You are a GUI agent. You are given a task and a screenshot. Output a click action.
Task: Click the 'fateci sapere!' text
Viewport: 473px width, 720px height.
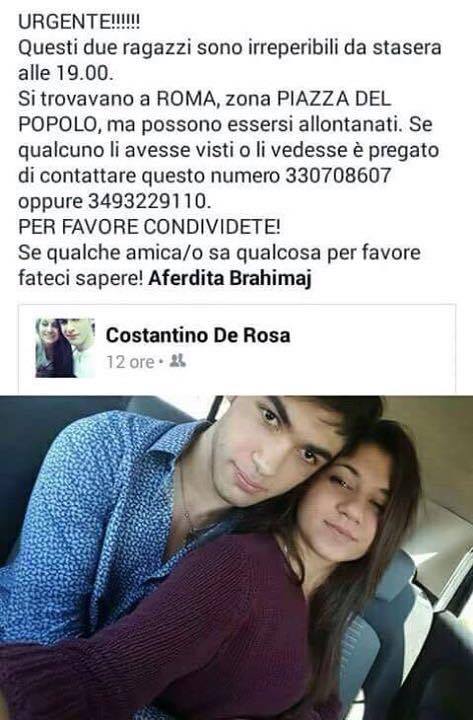[81, 278]
